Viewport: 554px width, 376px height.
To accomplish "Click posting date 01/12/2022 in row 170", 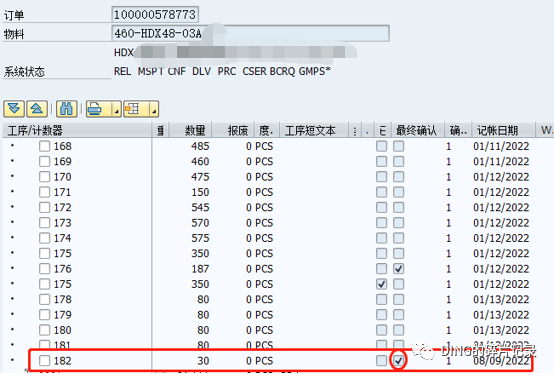I will 501,177.
